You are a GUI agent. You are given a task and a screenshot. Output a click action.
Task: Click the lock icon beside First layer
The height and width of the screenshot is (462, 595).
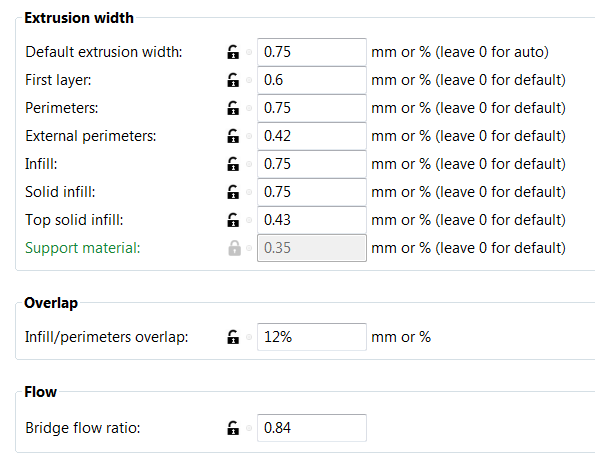pos(233,80)
